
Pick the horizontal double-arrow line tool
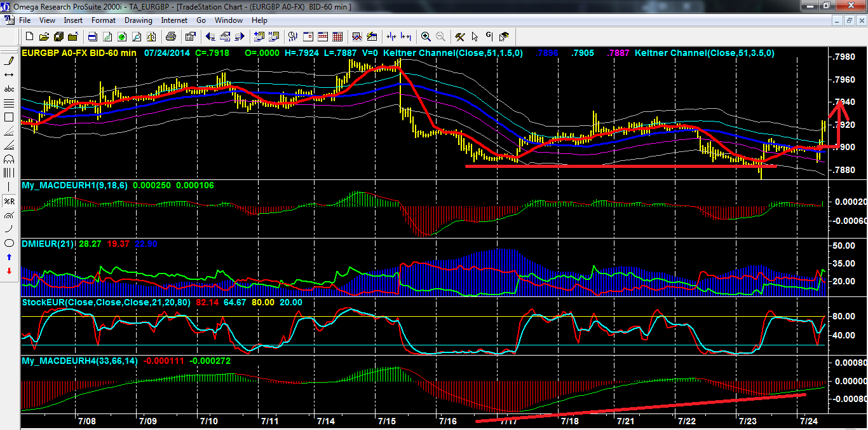coord(9,75)
